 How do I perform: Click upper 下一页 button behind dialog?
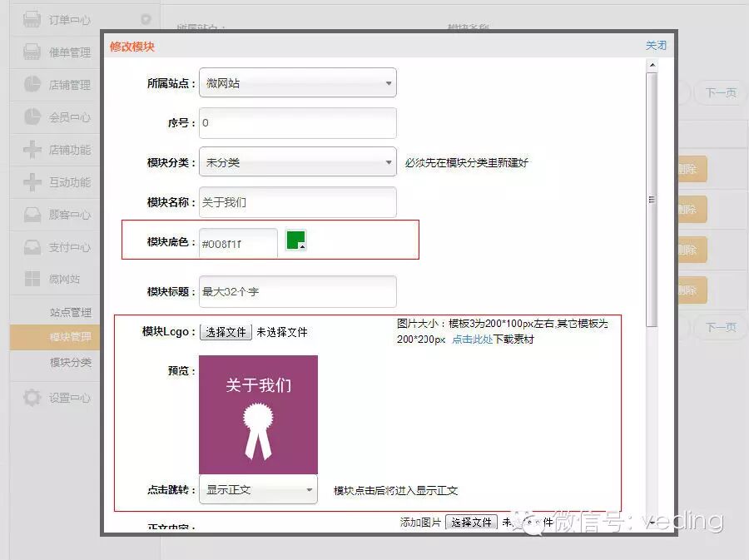tap(721, 92)
